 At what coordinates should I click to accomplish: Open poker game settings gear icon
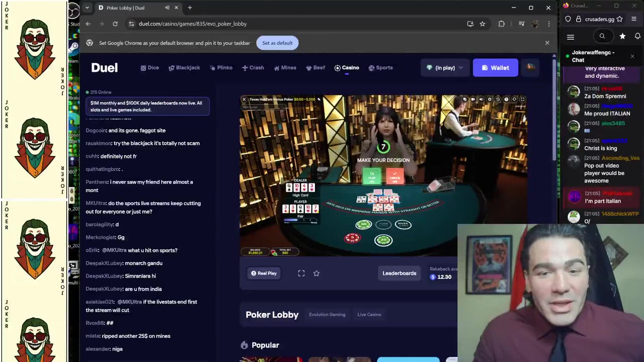tap(490, 99)
